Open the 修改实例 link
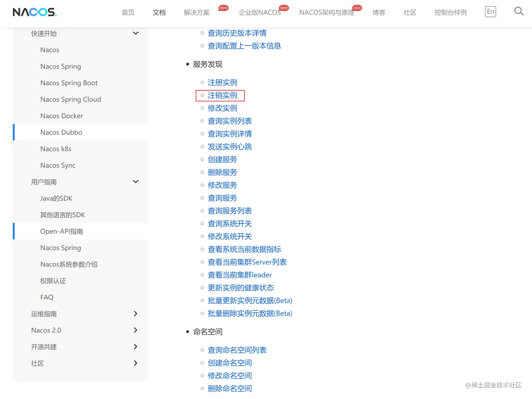Image resolution: width=532 pixels, height=399 pixels. [222, 108]
